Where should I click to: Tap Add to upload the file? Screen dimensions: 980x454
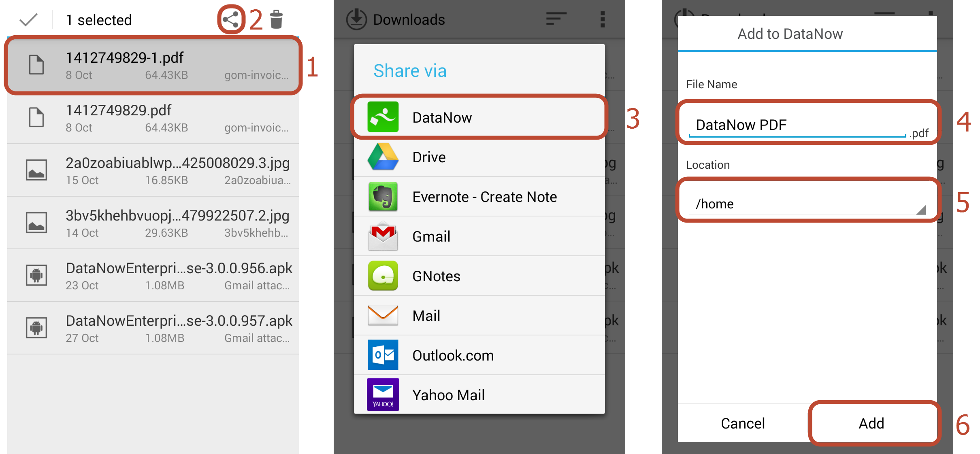(x=871, y=423)
